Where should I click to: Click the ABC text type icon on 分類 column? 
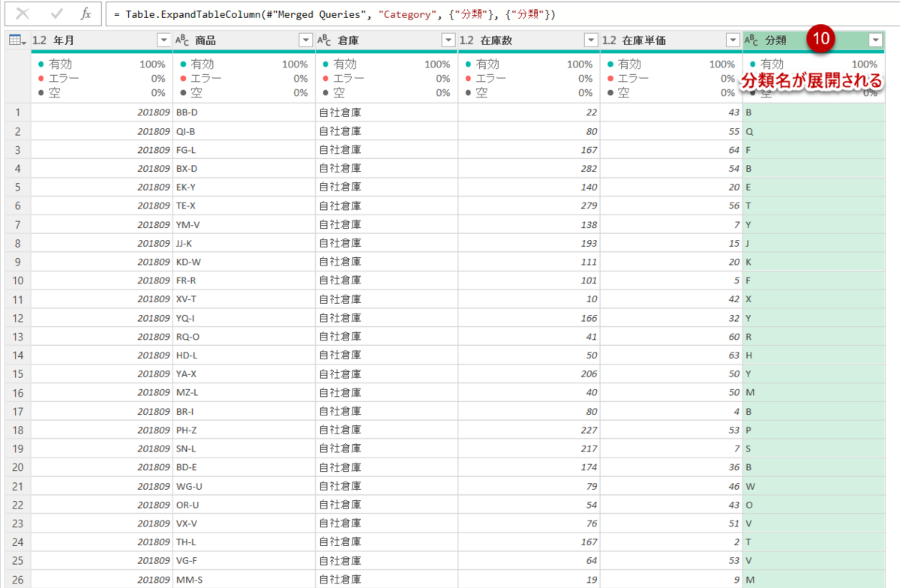752,39
